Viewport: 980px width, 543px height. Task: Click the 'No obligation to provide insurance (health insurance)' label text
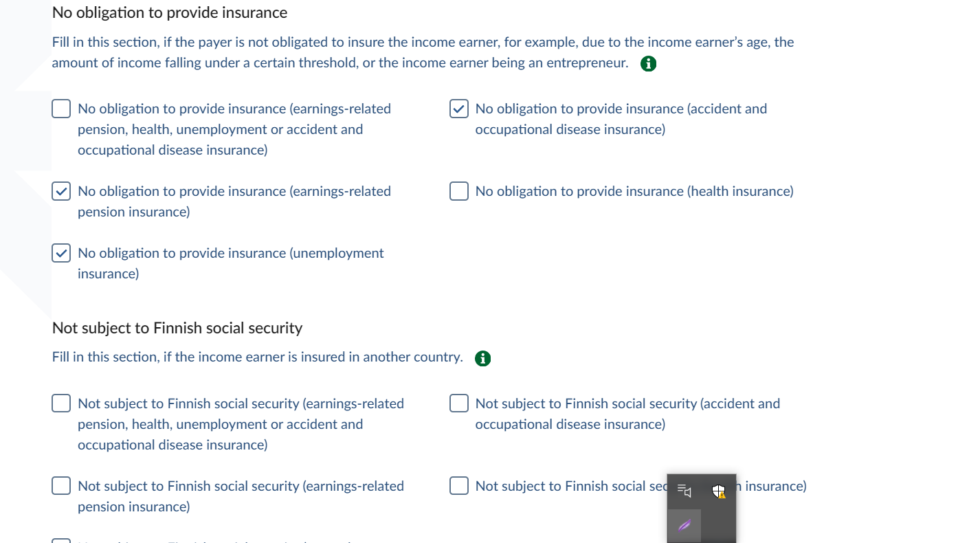click(634, 191)
